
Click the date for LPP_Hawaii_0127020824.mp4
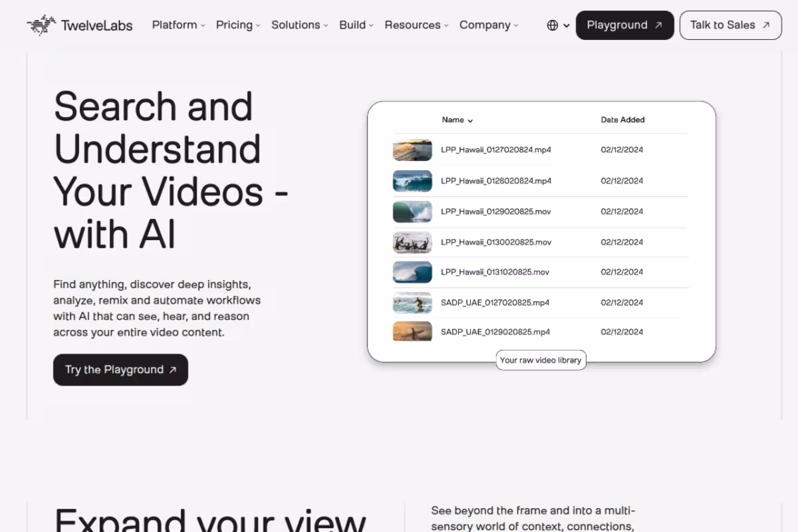coord(622,150)
